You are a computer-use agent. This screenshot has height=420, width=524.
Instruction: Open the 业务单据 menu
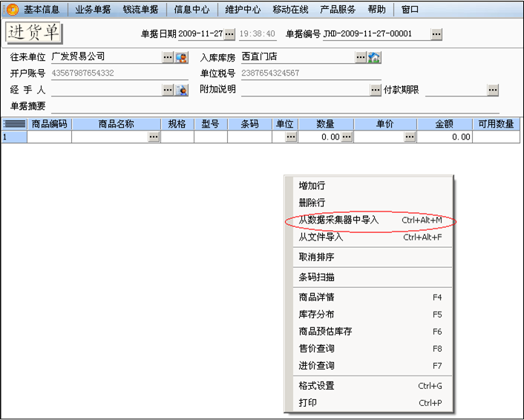pyautogui.click(x=92, y=10)
